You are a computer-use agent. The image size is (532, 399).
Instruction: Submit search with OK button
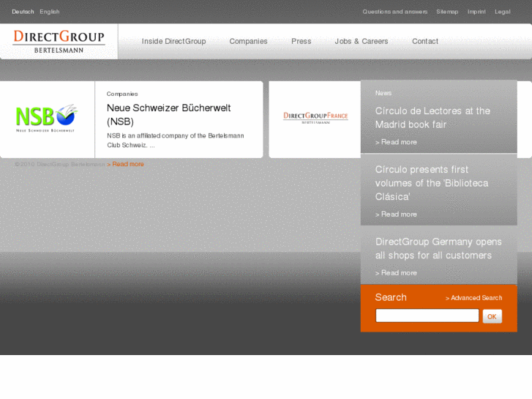(492, 316)
